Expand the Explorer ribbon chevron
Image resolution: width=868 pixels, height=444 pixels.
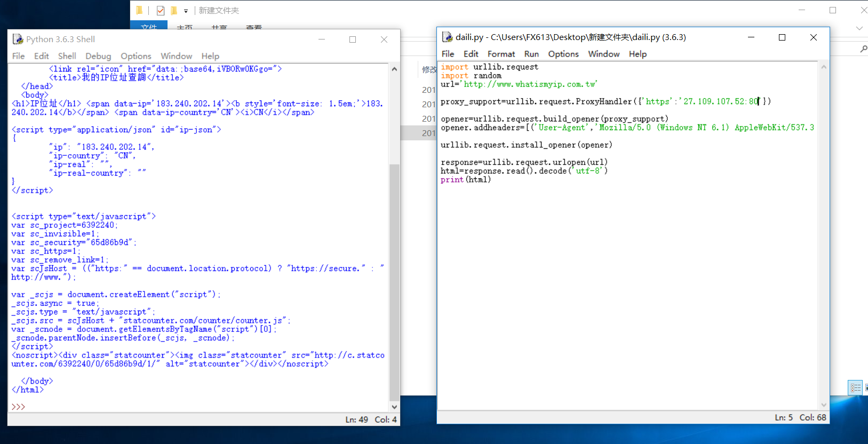pos(859,28)
